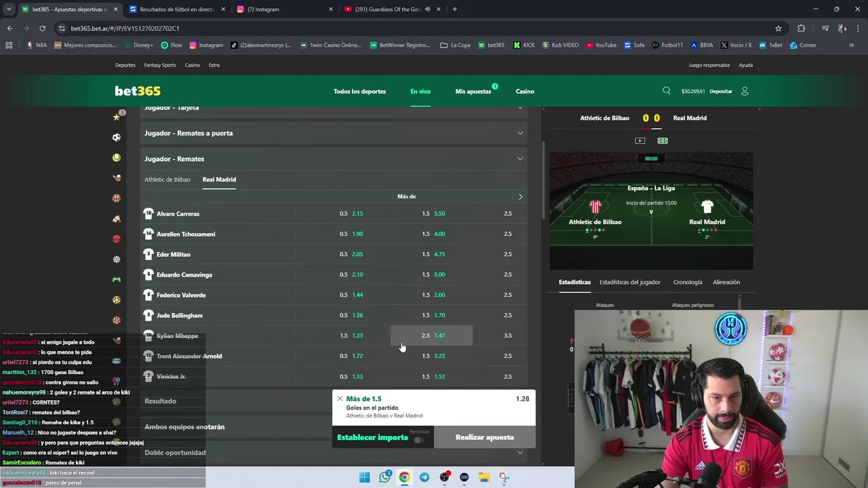
Task: Show next Más de columns with arrow
Action: (x=520, y=197)
